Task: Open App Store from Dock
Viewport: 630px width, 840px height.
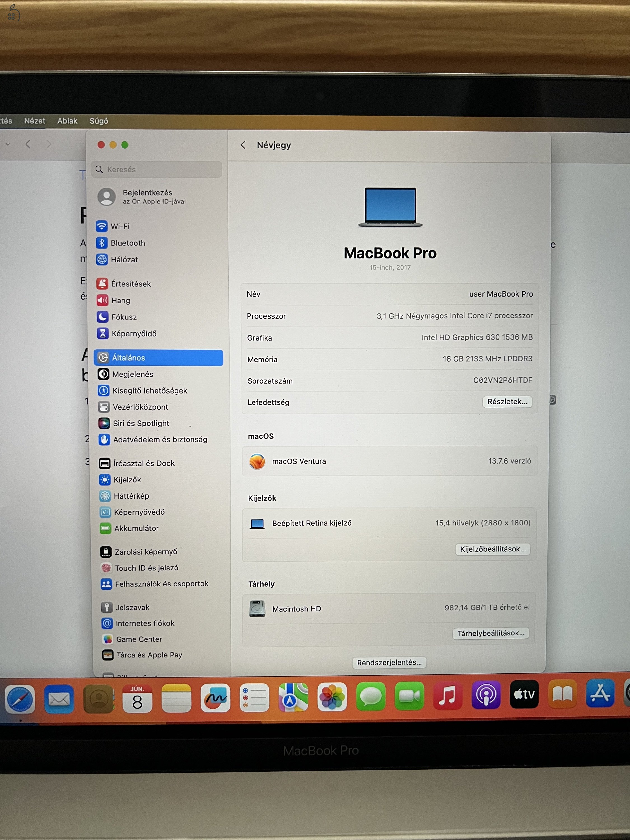Action: coord(600,693)
